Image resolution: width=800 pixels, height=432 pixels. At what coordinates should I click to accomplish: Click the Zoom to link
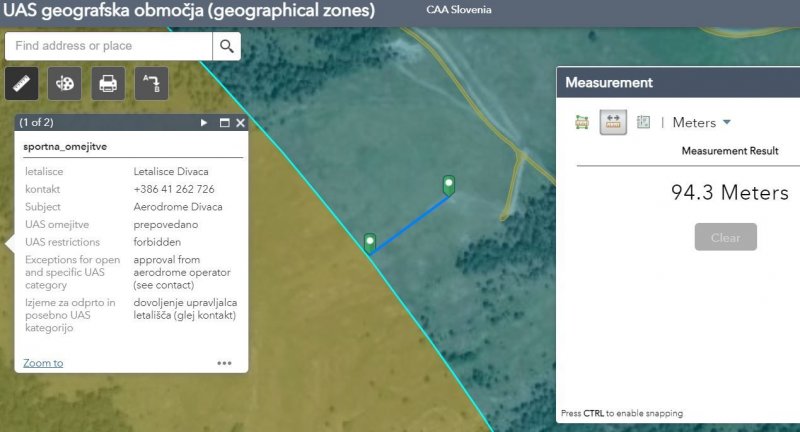tap(43, 363)
